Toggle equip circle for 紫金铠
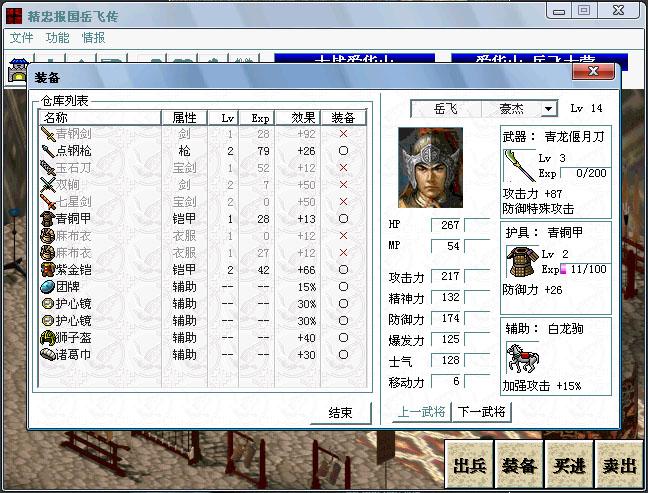The width and height of the screenshot is (648, 493). (343, 270)
